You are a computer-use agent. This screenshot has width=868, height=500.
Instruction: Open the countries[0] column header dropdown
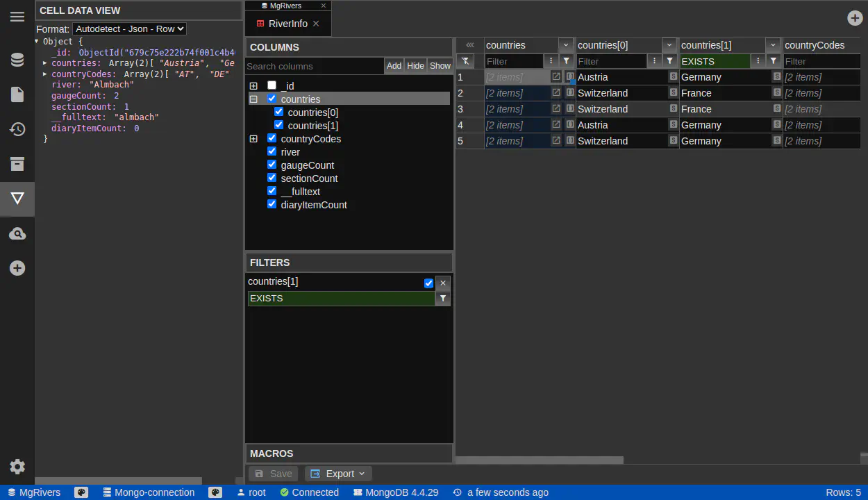669,45
